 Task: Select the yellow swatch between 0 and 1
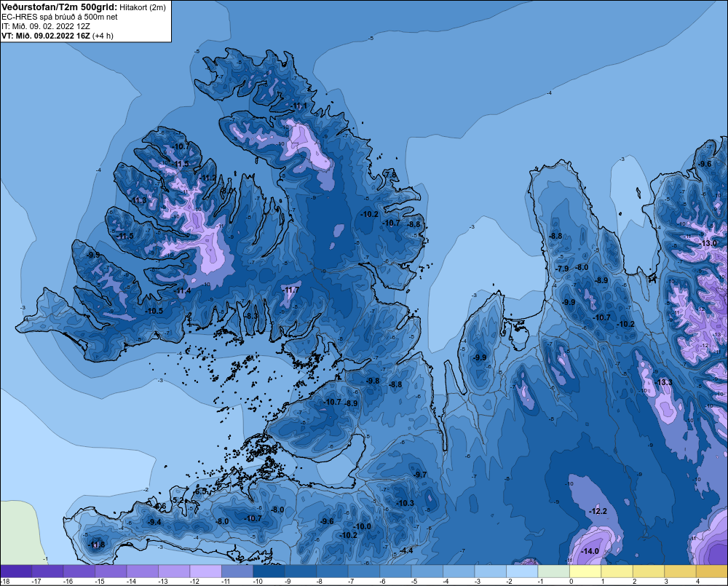[585, 571]
